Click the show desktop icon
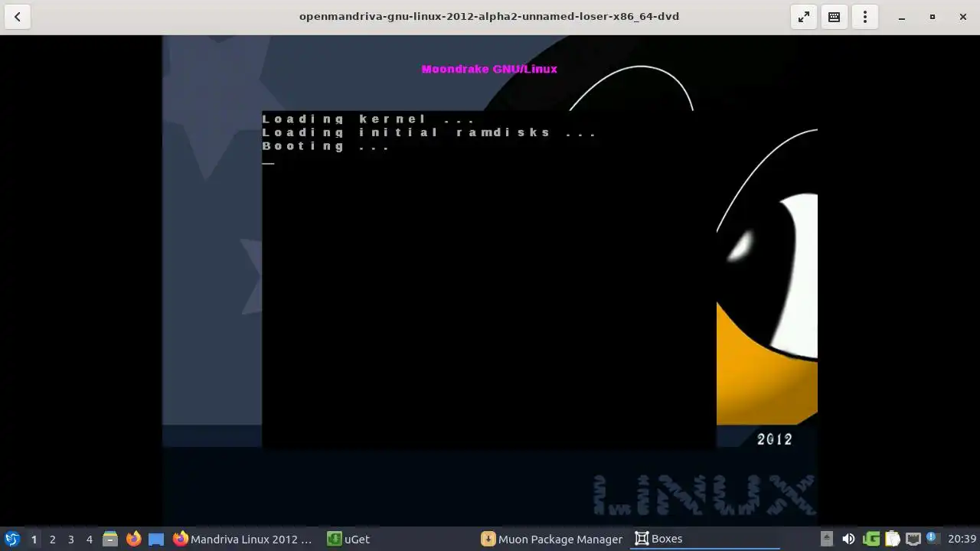 click(156, 539)
